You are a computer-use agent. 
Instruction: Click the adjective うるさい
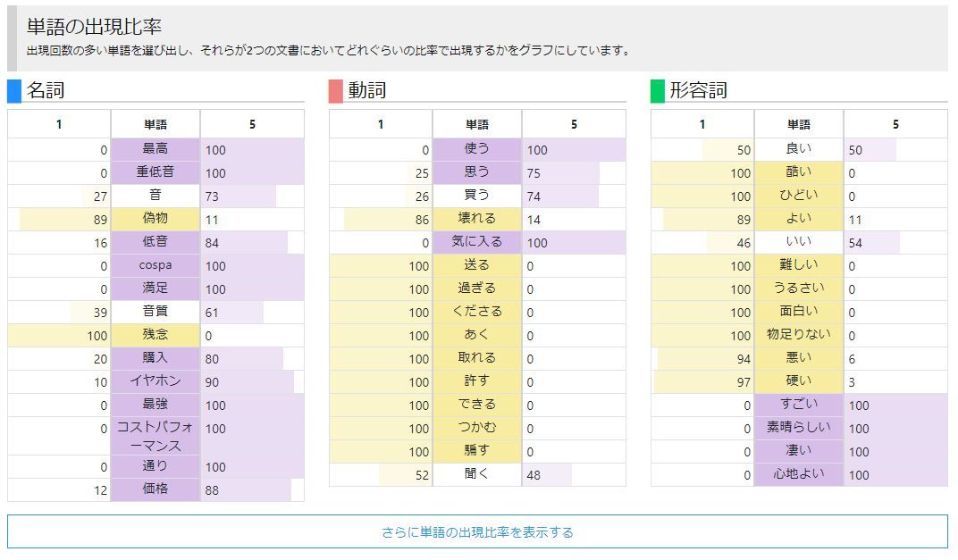[x=799, y=288]
